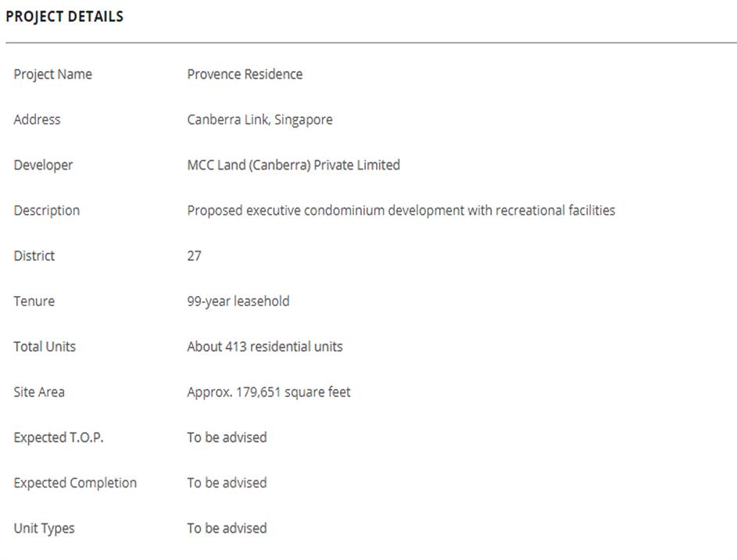Click the Canberra Link, Singapore address
The width and height of the screenshot is (737, 560).
(259, 119)
